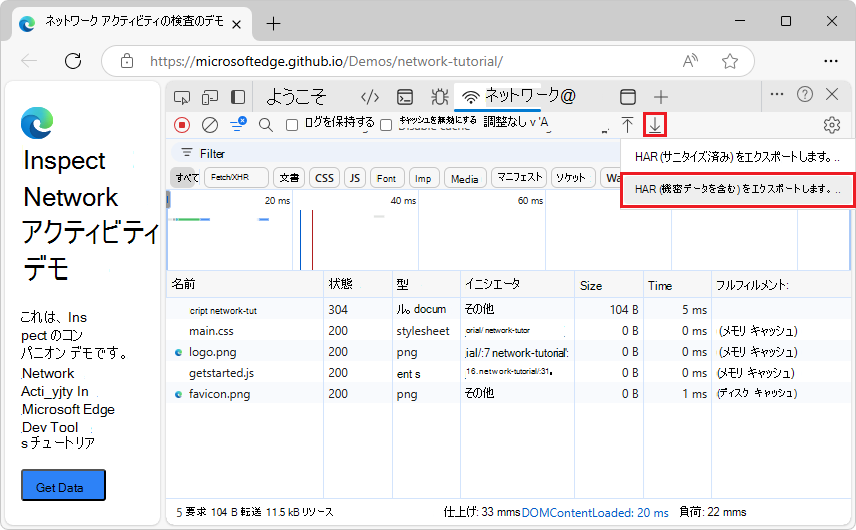Viewport: 856px width, 530px height.
Task: Open Network settings gear
Action: (831, 125)
